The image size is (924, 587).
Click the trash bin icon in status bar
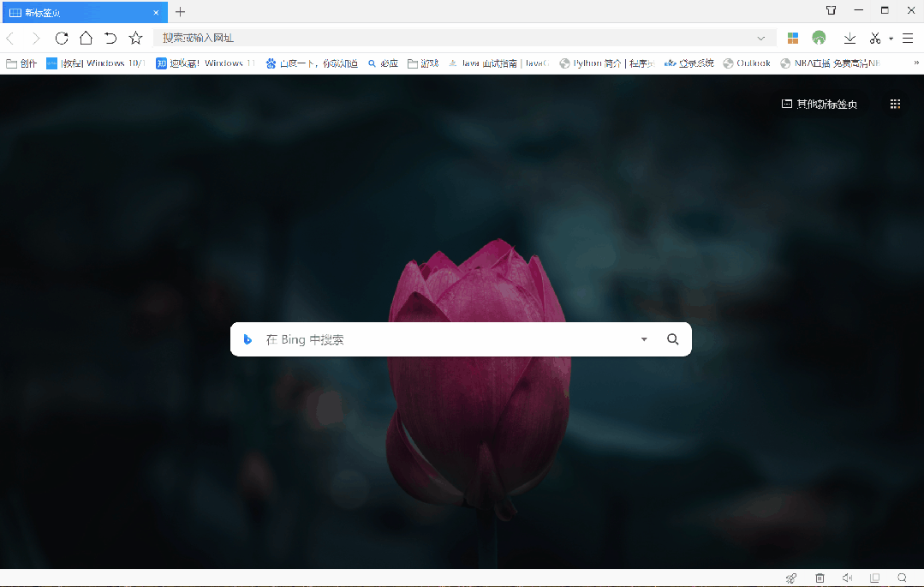pos(820,578)
